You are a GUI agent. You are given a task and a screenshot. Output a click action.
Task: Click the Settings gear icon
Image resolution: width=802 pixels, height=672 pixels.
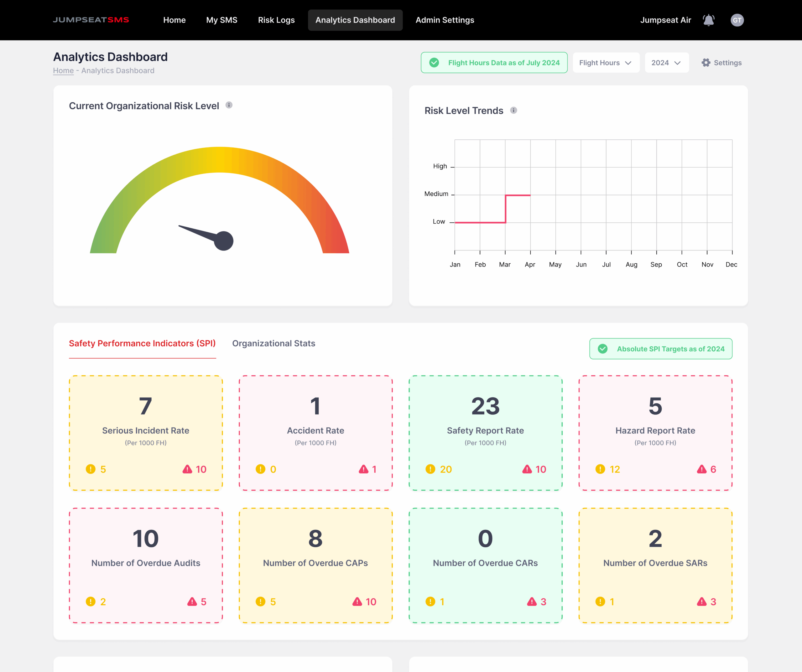(706, 63)
